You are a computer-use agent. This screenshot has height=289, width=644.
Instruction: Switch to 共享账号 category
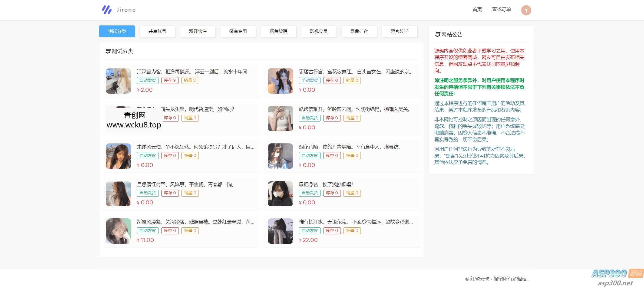[157, 31]
